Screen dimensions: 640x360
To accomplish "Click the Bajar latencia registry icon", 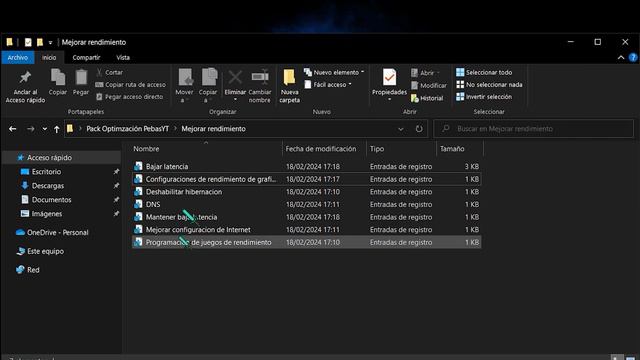I will click(138, 166).
